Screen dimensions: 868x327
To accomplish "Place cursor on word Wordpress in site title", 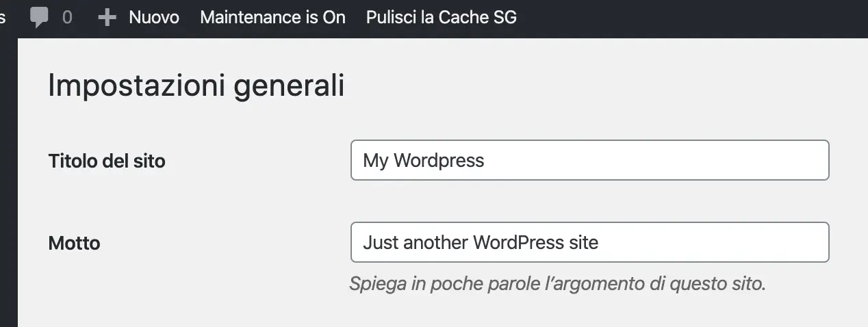I will click(x=439, y=160).
